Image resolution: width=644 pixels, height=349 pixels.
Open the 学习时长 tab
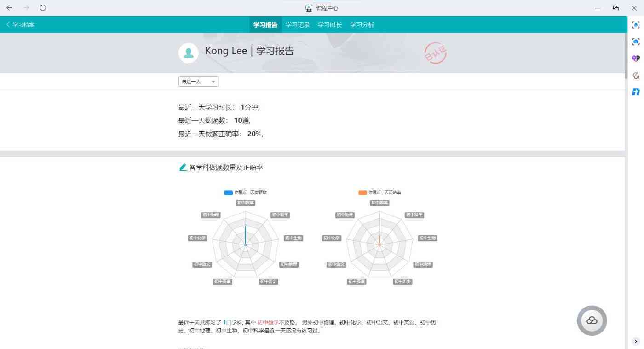coord(330,25)
